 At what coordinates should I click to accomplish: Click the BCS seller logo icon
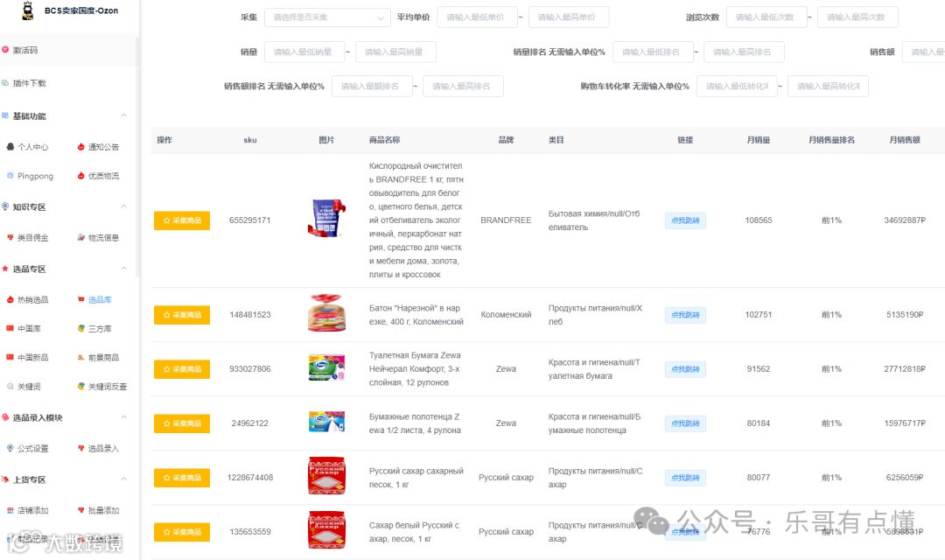[28, 10]
